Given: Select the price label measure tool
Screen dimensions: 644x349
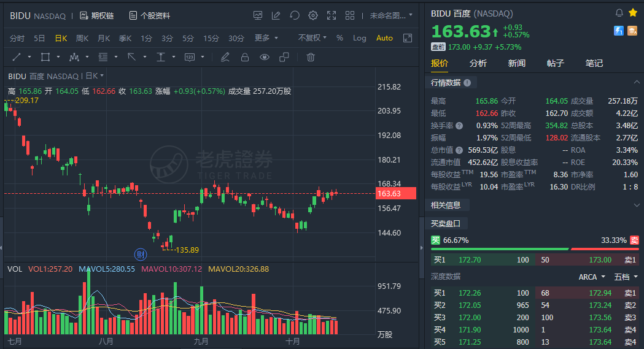Looking at the screenshot, I should (x=189, y=57).
